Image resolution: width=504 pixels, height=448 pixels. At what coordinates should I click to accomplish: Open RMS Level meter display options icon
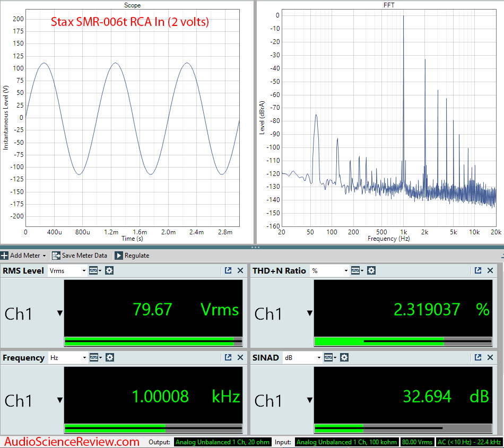click(95, 271)
